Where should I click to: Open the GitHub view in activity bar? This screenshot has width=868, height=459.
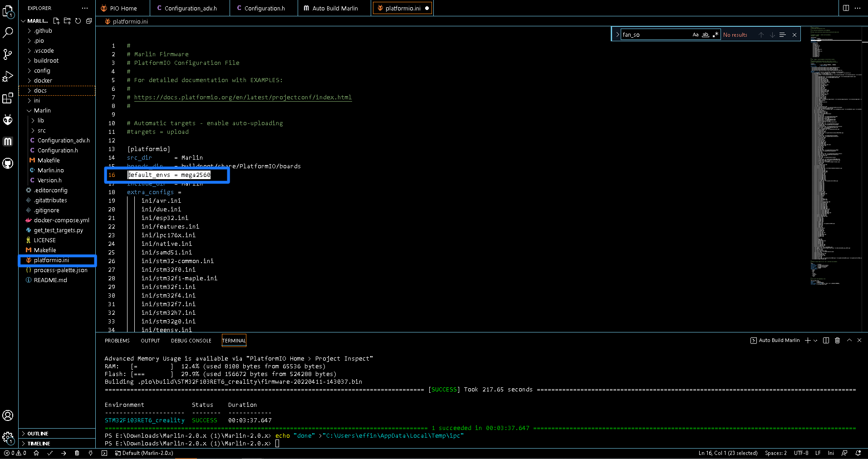pos(8,163)
